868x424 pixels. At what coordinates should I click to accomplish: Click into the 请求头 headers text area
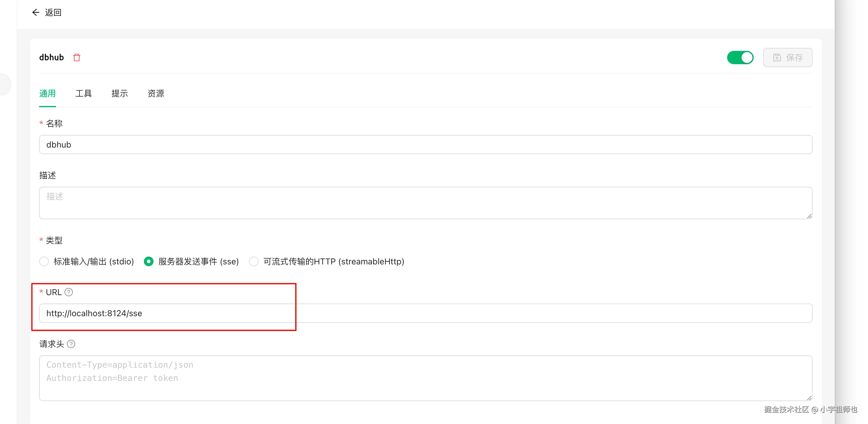click(425, 378)
